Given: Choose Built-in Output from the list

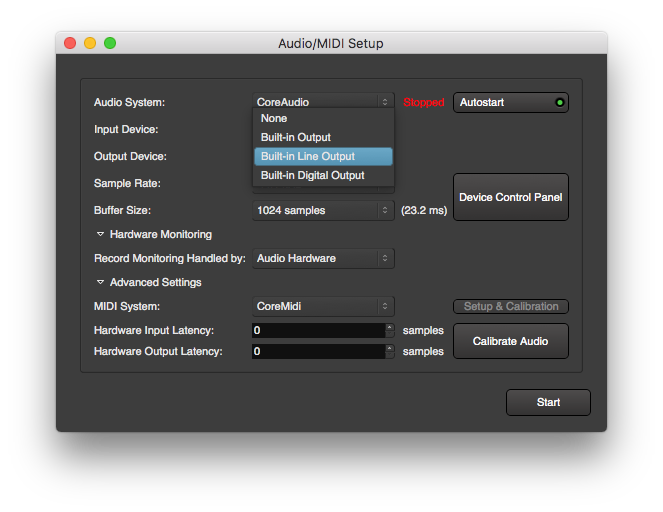Looking at the screenshot, I should point(295,138).
